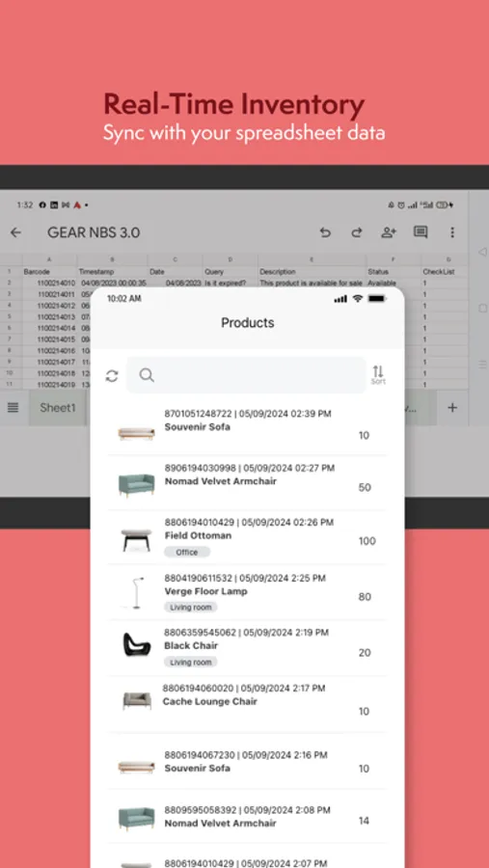The width and height of the screenshot is (489, 868).
Task: Tap the refresh sync icon beside search
Action: pyautogui.click(x=112, y=376)
